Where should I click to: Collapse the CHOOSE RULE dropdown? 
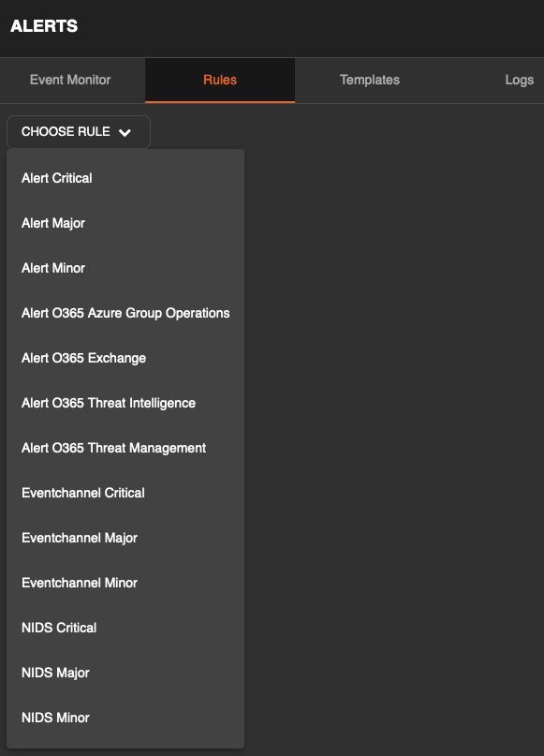click(x=79, y=132)
